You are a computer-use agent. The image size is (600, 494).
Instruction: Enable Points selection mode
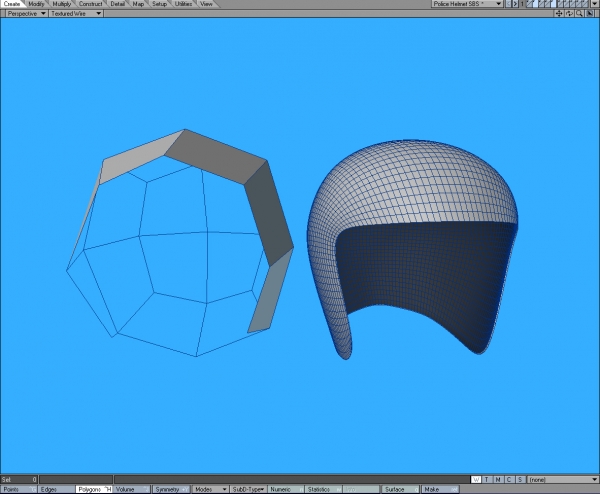19,489
